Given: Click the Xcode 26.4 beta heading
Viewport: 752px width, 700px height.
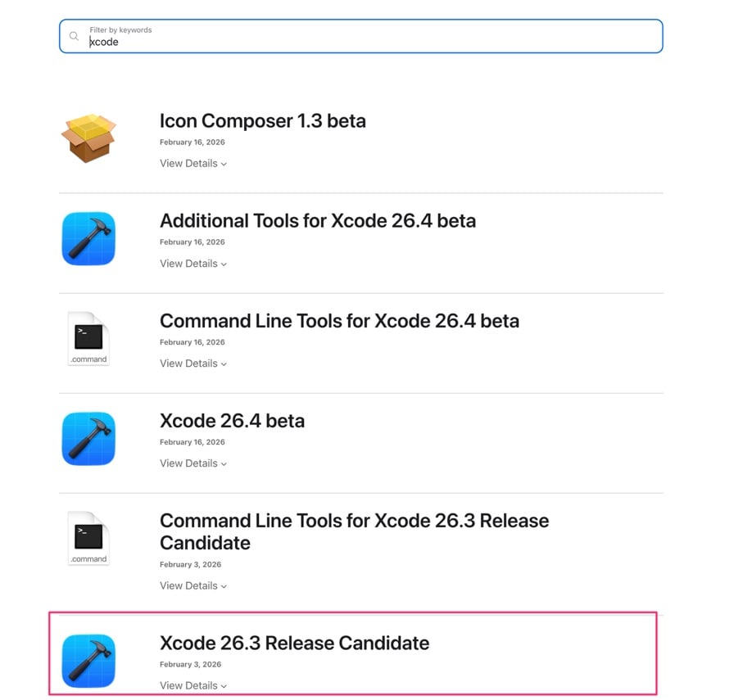Looking at the screenshot, I should click(x=232, y=421).
